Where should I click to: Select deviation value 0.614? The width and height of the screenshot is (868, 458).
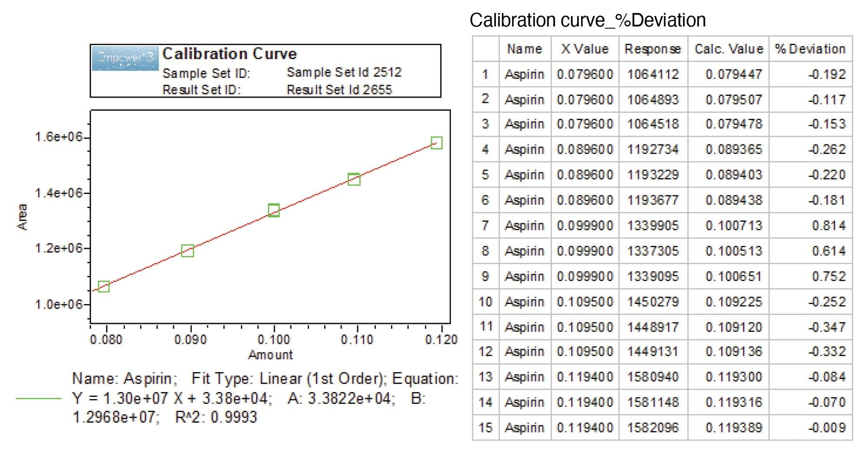pos(829,251)
